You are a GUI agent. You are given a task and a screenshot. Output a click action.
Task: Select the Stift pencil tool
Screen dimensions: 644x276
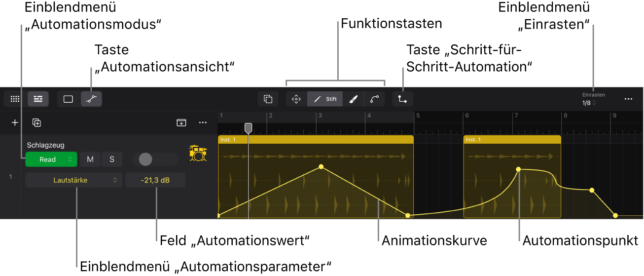(325, 99)
